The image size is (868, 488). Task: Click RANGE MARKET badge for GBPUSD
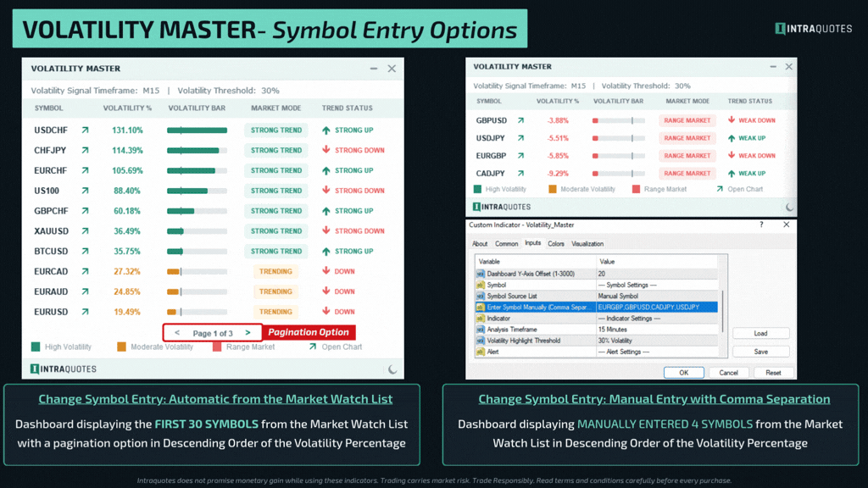click(x=687, y=120)
